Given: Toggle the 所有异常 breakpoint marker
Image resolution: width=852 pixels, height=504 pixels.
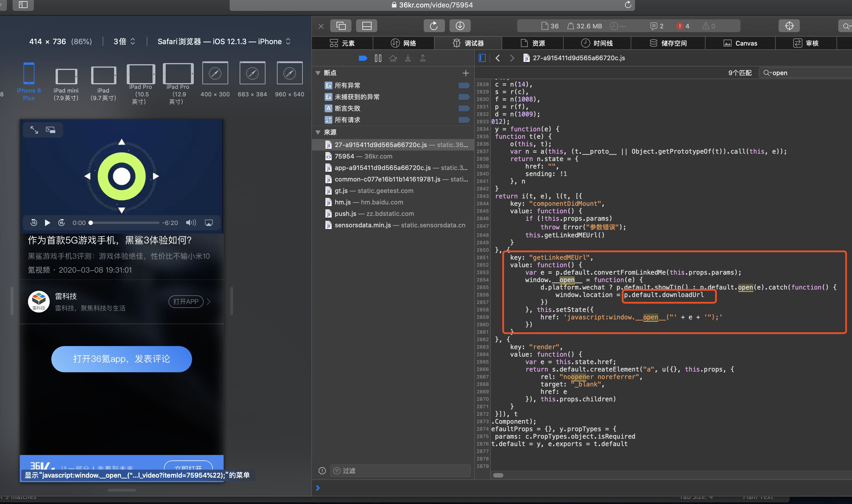Looking at the screenshot, I should click(464, 85).
